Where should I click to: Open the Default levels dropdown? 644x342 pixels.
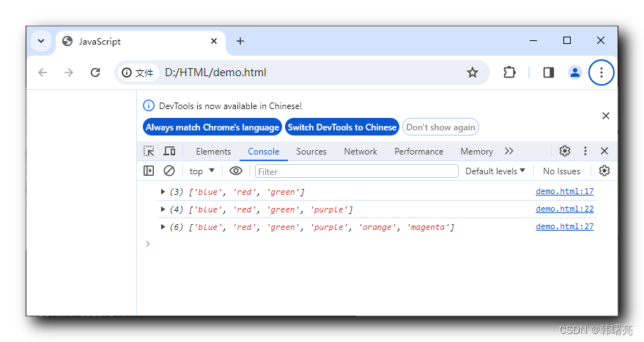[495, 171]
